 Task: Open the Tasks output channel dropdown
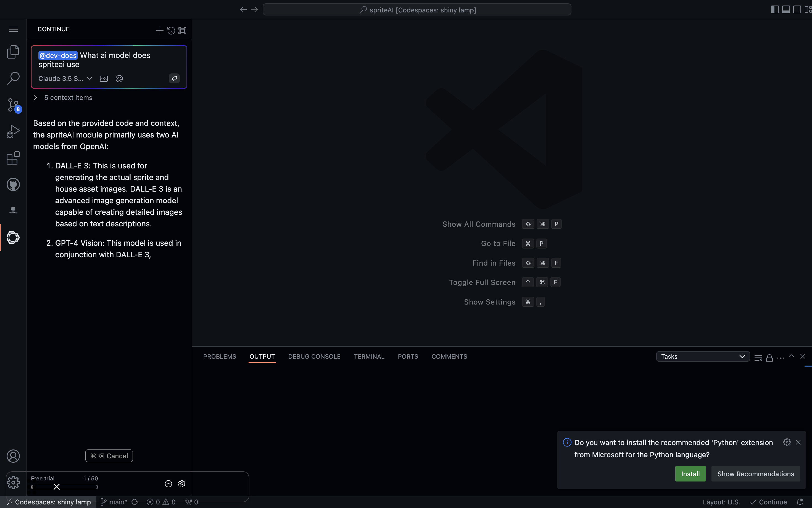pos(702,356)
